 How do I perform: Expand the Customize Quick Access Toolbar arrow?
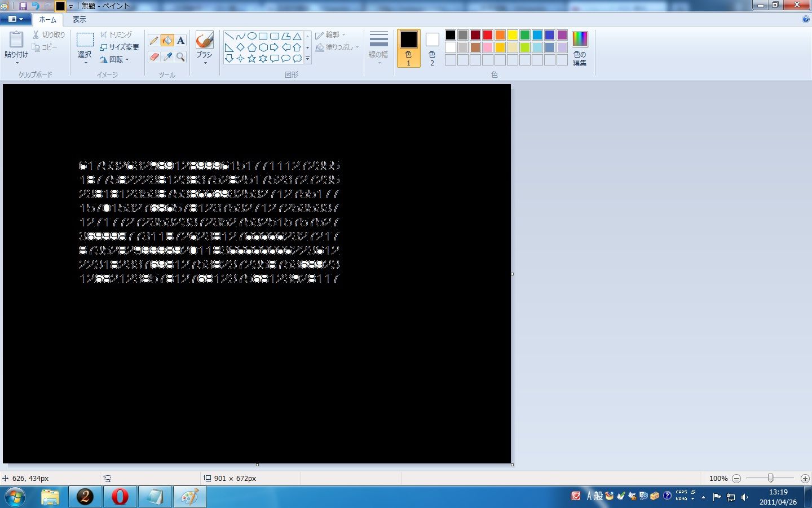(x=71, y=7)
